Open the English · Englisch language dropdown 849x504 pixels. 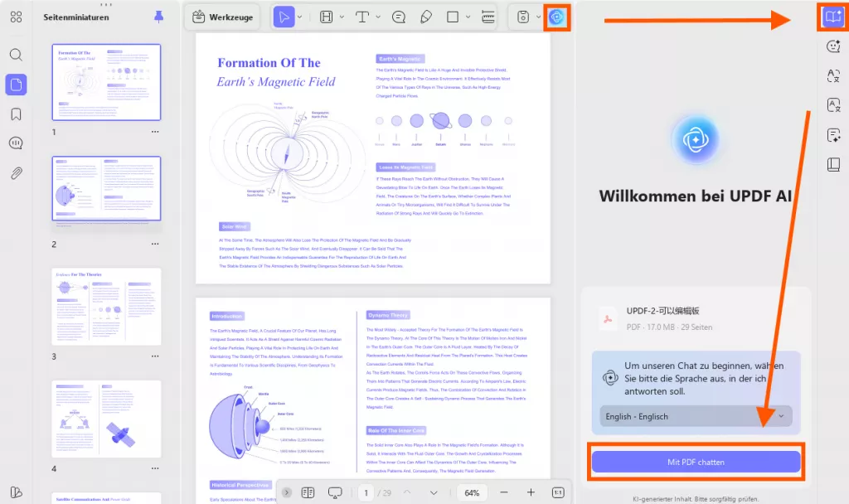696,416
